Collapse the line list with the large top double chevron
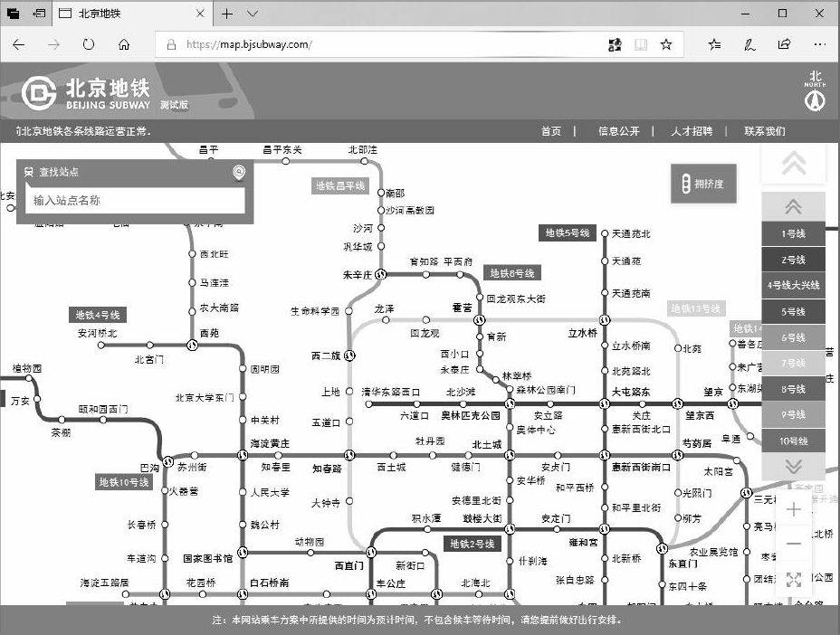Viewport: 840px width, 635px height. point(794,163)
